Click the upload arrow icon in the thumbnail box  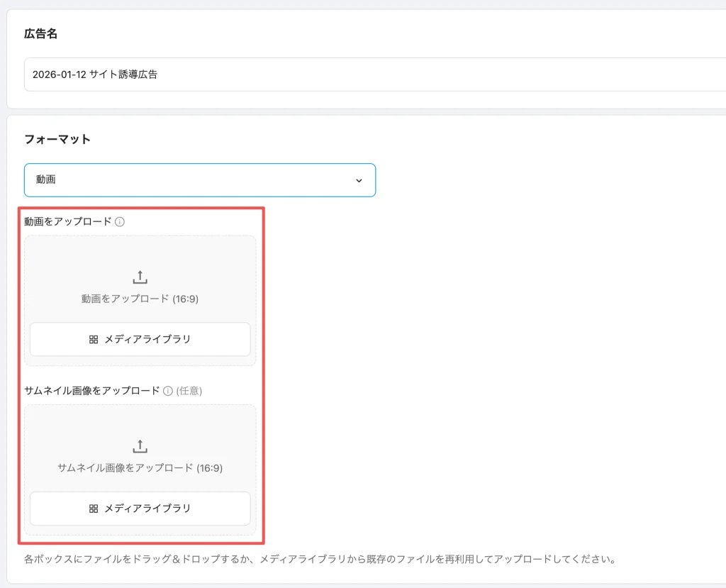(140, 446)
